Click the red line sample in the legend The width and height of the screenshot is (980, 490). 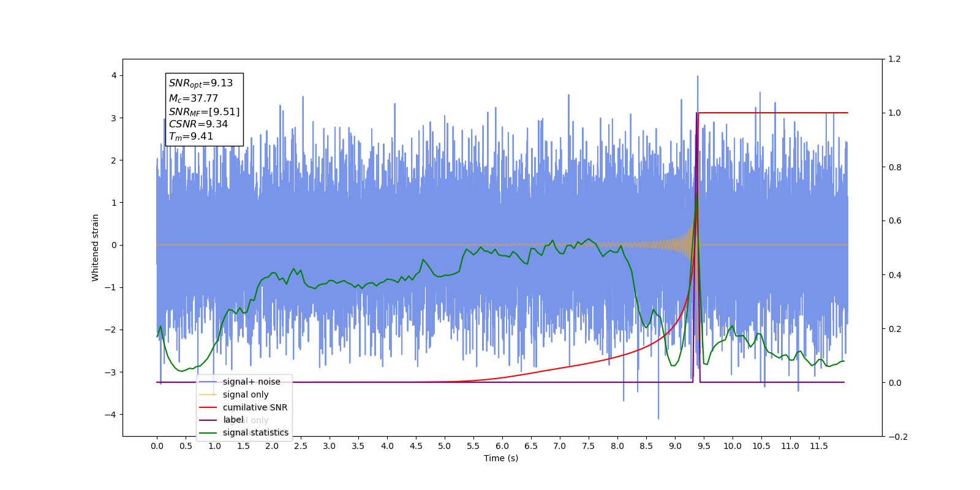tap(208, 407)
